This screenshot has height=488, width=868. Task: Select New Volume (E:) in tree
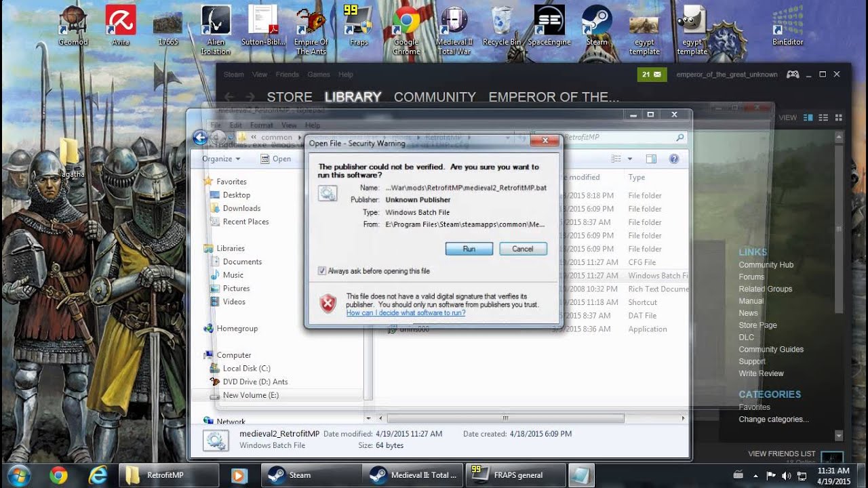(x=250, y=395)
